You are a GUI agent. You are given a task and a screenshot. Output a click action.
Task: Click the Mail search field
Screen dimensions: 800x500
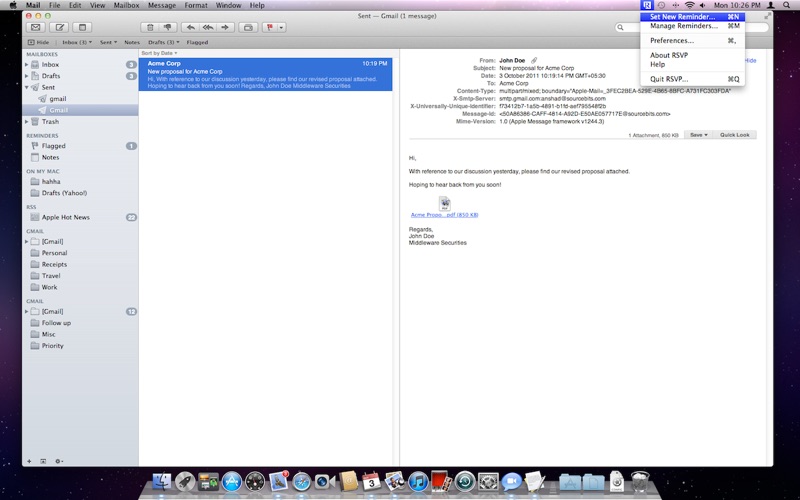(x=694, y=28)
